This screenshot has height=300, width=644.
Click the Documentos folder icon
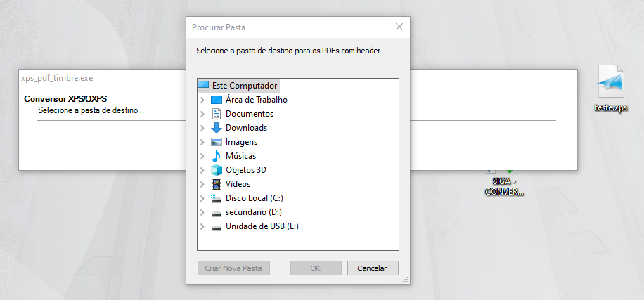tap(217, 114)
